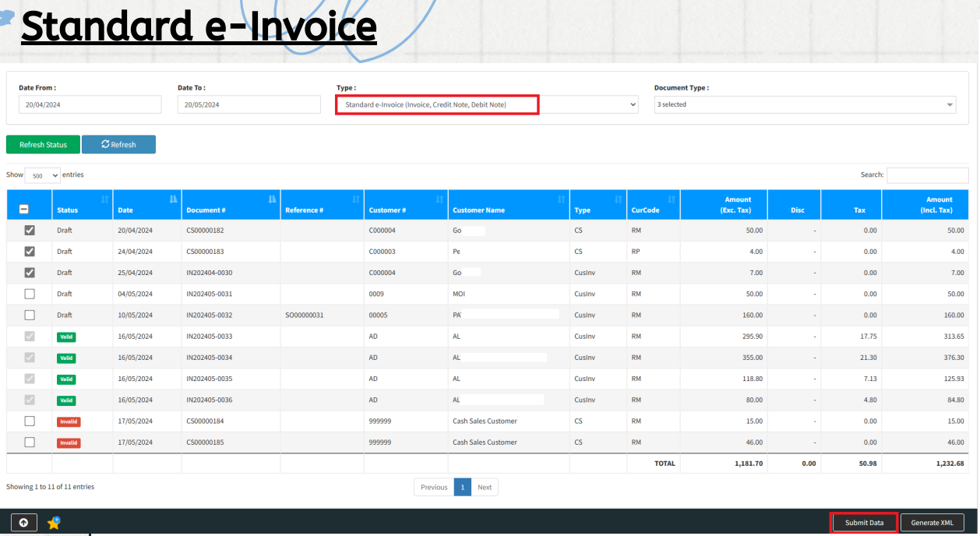Screen dimensions: 980x536
Task: Check the IN202405-0031 row checkbox
Action: point(30,294)
